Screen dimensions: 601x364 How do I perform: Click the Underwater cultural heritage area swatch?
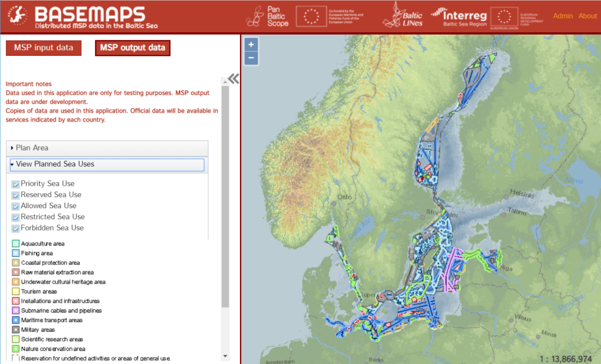(x=15, y=282)
